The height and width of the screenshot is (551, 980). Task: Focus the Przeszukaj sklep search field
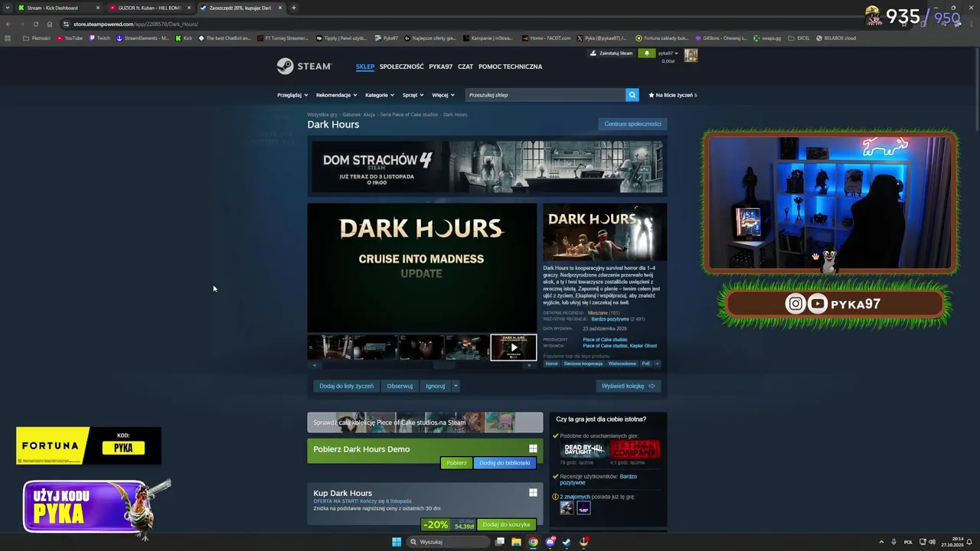click(545, 95)
